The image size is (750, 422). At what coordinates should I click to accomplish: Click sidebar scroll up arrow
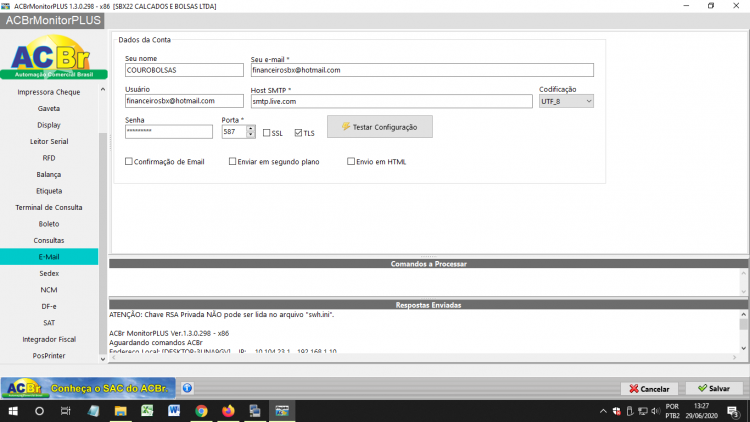pos(102,89)
